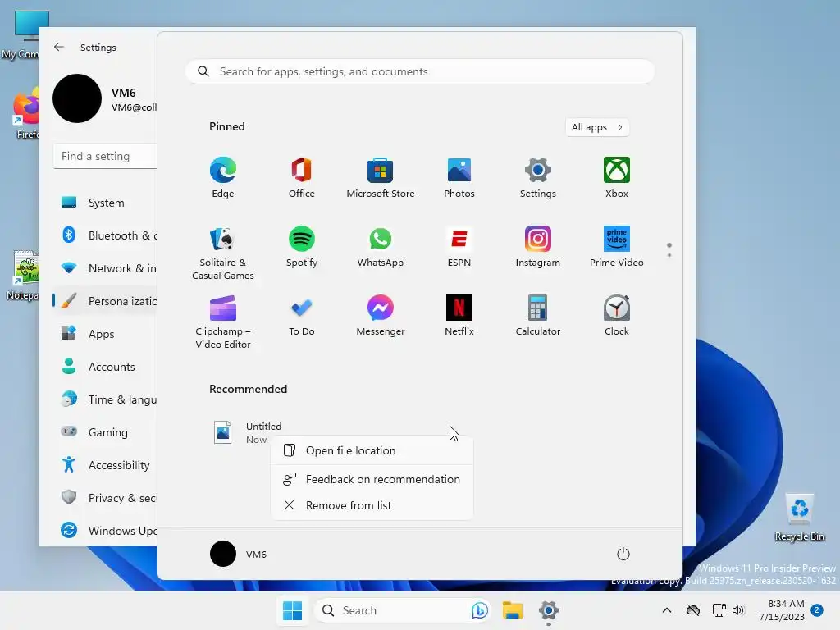Open Settings from the Pinned section
Image resolution: width=840 pixels, height=630 pixels.
click(538, 178)
